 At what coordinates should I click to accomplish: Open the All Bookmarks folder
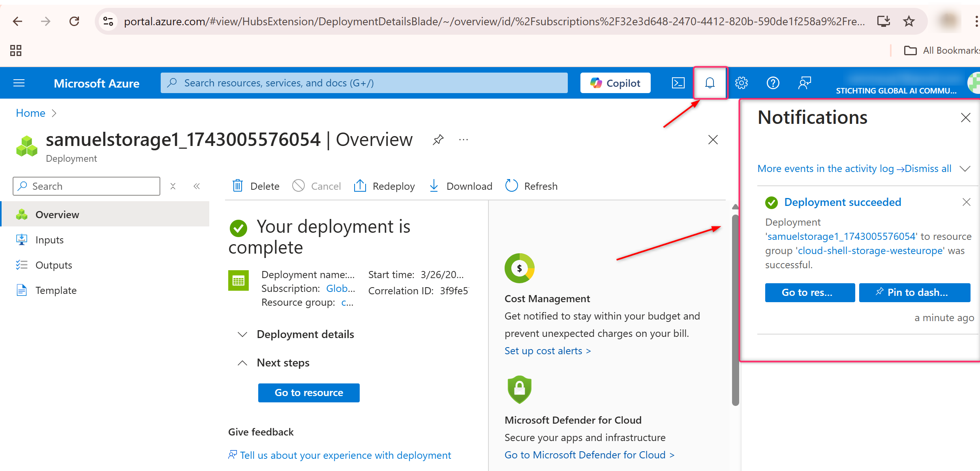942,50
